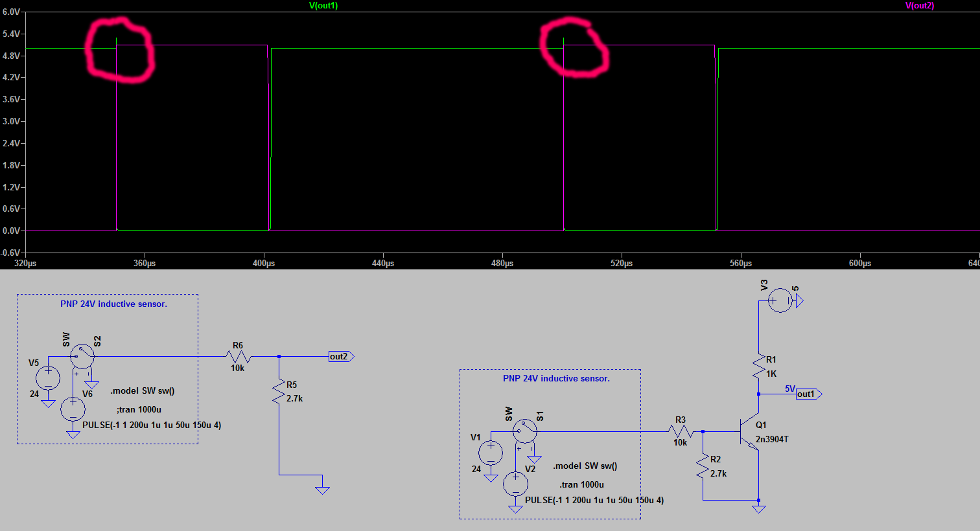Click the Q1 reference label
Screen dimensions: 980x531
761,425
